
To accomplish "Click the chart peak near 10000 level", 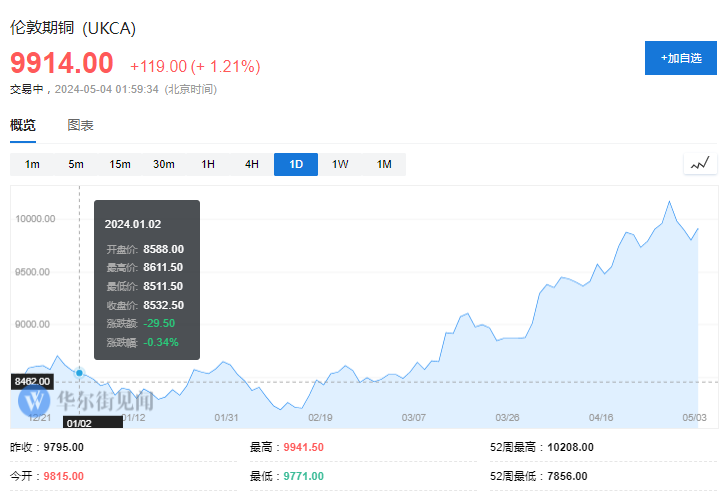I will [669, 202].
